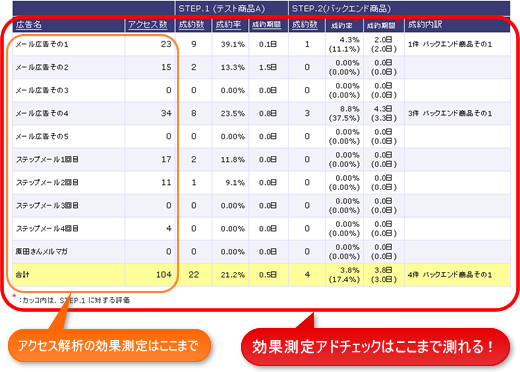This screenshot has height=372, width=520.
Task: Sort by STEP.1 成約数 header
Action: coord(191,25)
